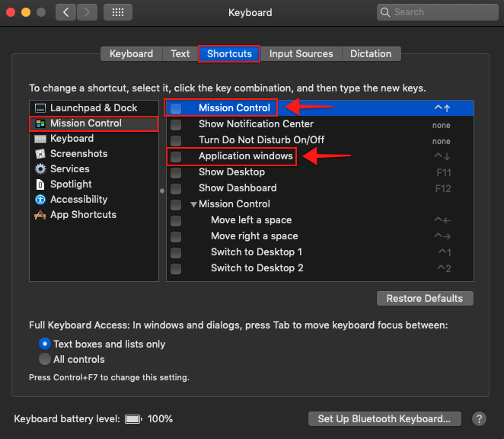
Task: Click the Mission Control sidebar icon
Action: tap(40, 123)
